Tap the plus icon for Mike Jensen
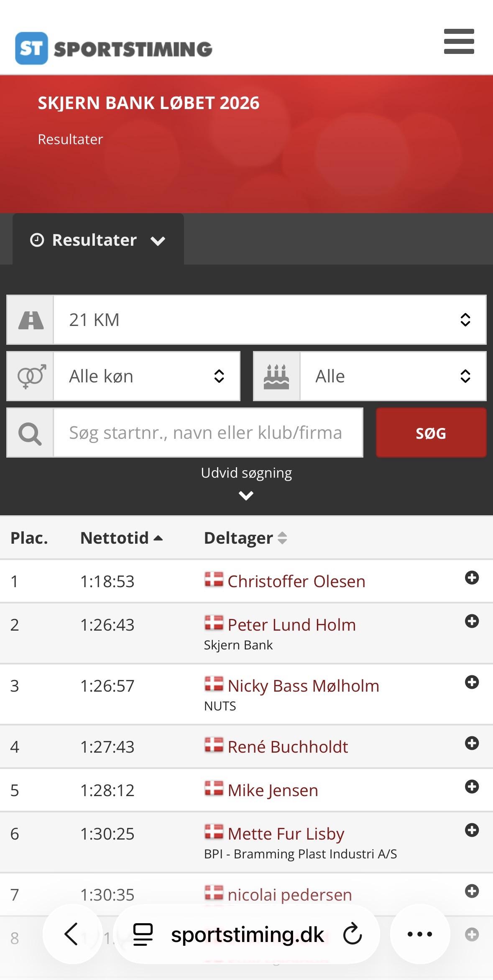This screenshot has width=493, height=980. click(x=472, y=787)
